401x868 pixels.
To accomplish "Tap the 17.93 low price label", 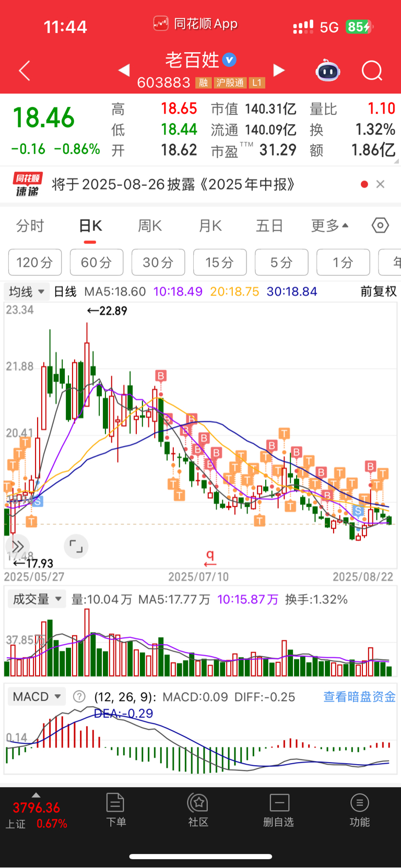I will pyautogui.click(x=33, y=563).
